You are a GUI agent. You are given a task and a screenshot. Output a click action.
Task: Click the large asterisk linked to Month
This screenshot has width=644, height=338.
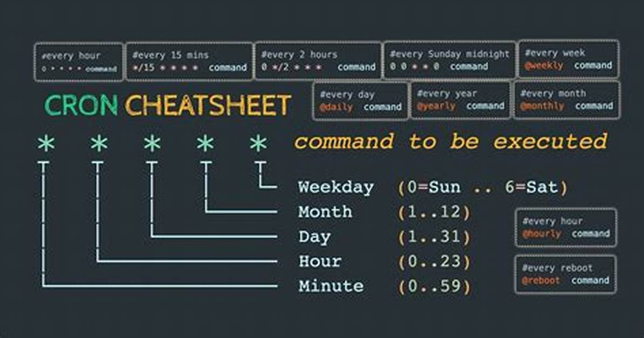tap(205, 144)
